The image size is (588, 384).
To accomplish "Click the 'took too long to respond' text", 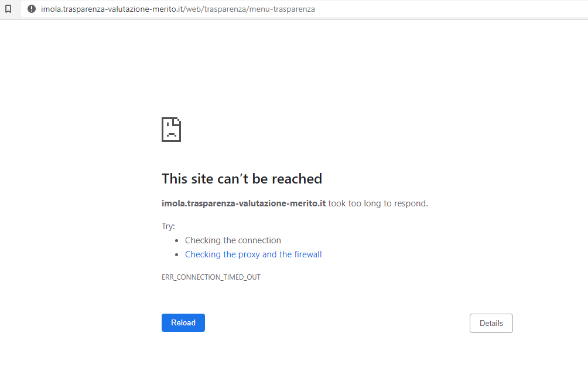I will pos(378,203).
